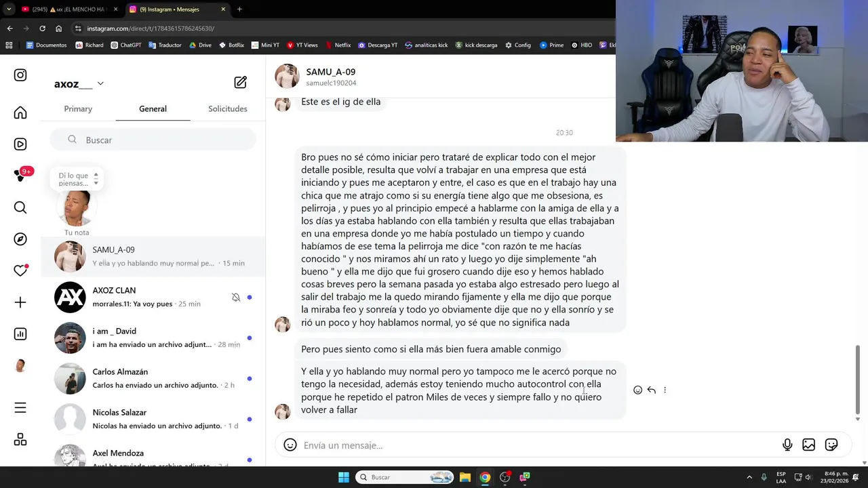The image size is (868, 488).
Task: Select the Instagram Mensajes browser tab
Action: 178,9
